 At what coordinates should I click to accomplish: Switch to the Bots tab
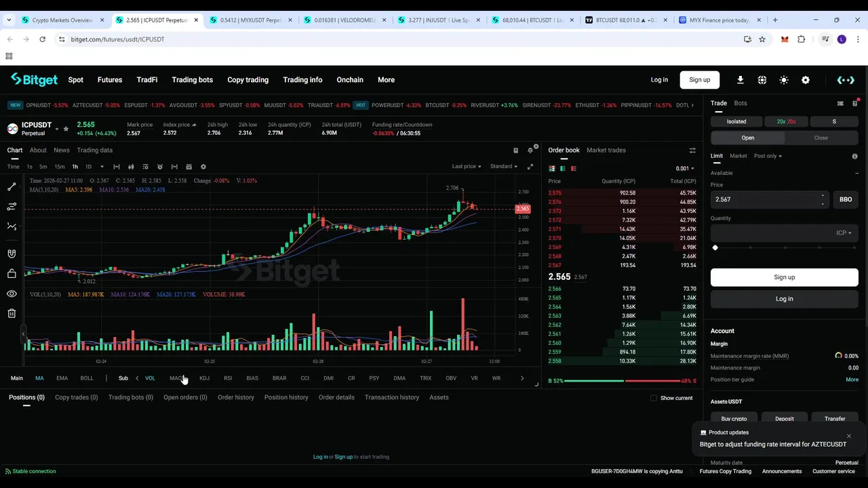(x=741, y=104)
